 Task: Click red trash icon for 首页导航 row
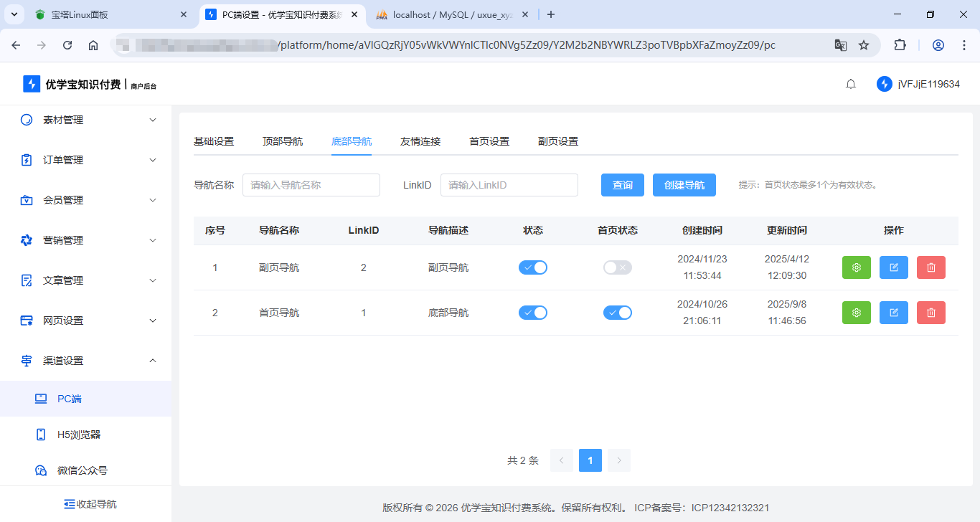(930, 313)
